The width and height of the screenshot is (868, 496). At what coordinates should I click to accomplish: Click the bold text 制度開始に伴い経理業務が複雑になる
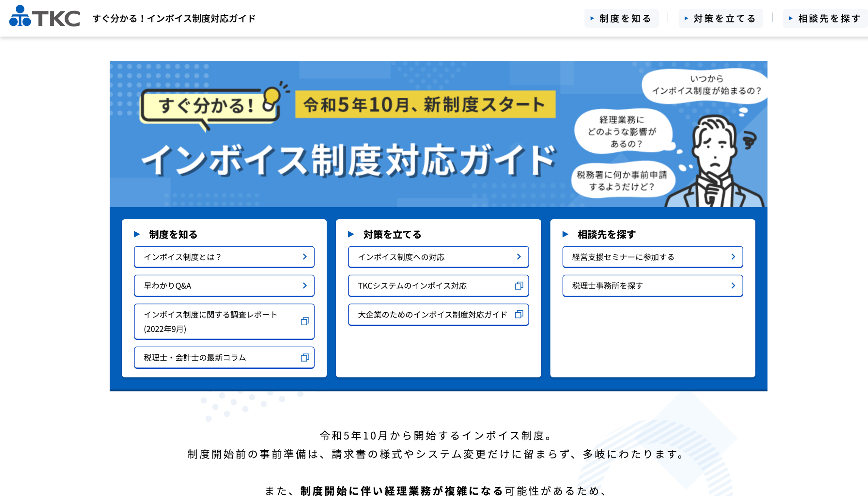401,490
